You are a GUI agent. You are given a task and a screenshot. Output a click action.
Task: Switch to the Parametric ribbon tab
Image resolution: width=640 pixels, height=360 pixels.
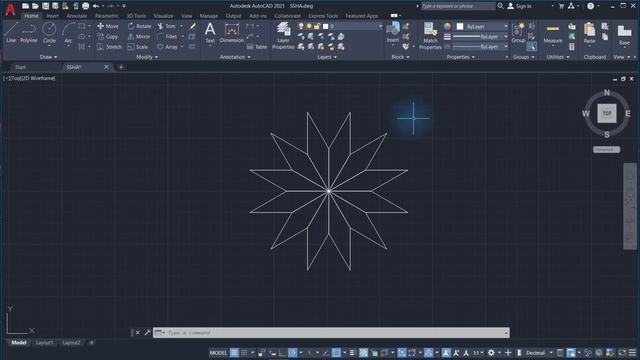click(107, 16)
